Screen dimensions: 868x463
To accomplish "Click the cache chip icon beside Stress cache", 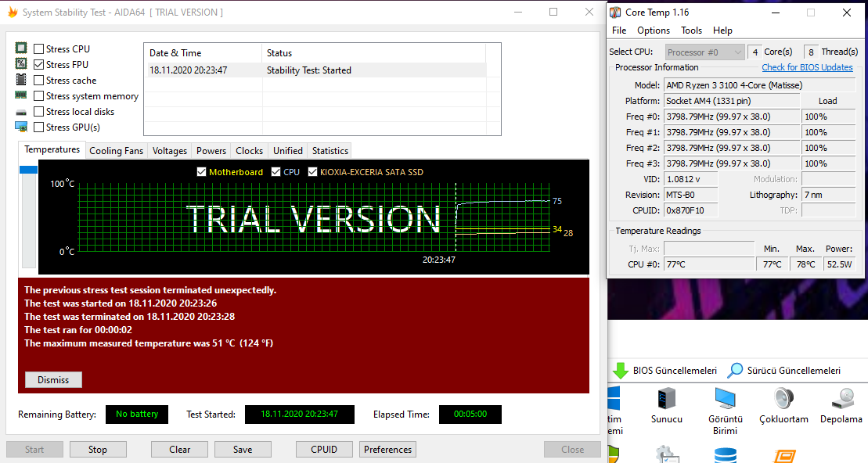I will (x=21, y=80).
